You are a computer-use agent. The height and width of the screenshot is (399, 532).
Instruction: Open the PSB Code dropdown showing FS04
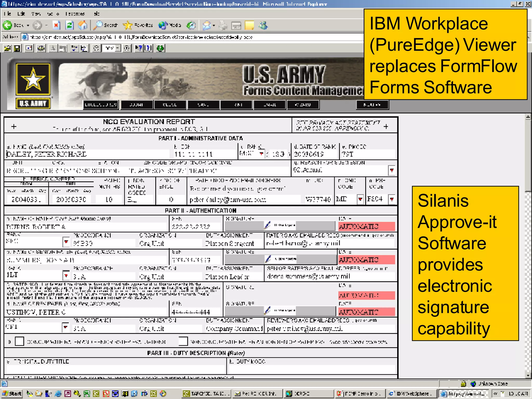click(x=392, y=199)
